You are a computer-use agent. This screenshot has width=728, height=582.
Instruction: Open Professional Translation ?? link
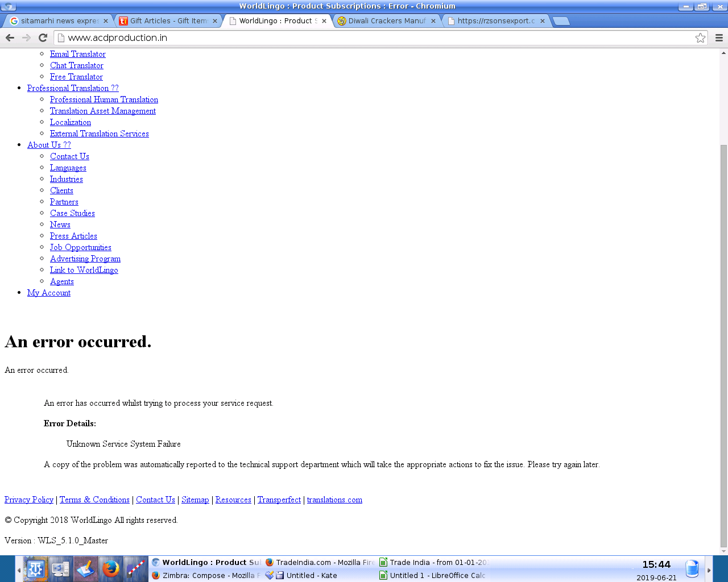pyautogui.click(x=73, y=88)
